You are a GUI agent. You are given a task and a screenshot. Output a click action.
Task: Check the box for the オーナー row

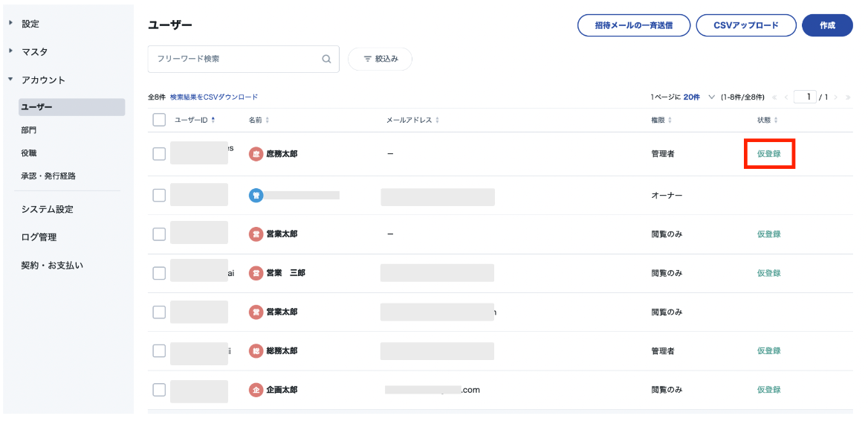tap(159, 196)
